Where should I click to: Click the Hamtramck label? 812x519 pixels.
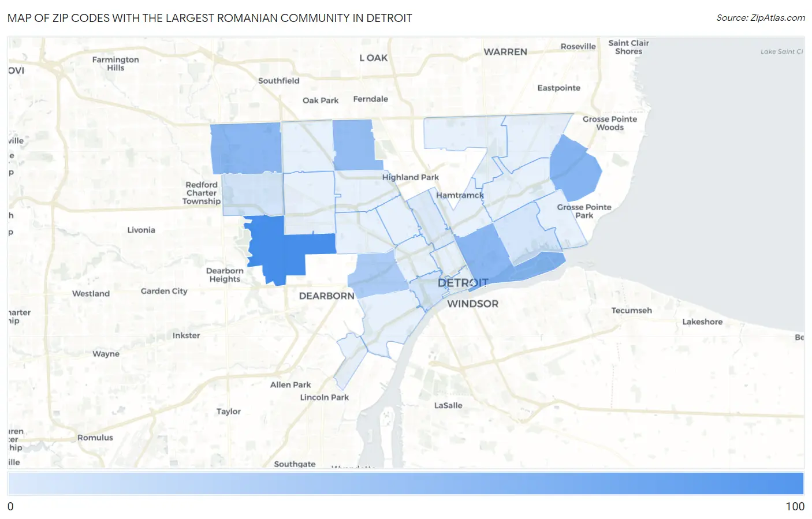460,195
